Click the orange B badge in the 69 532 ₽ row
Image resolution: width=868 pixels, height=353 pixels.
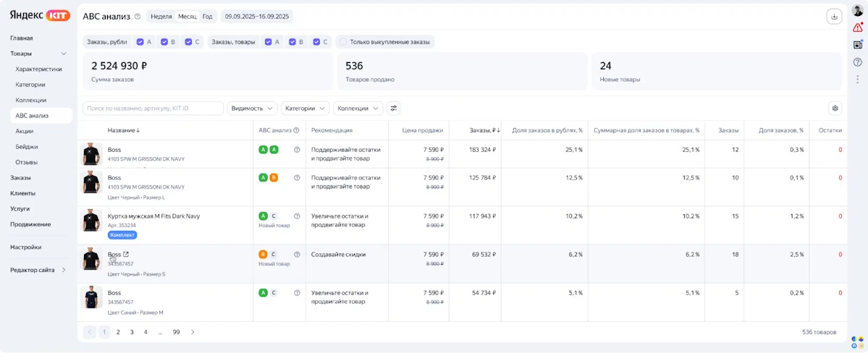(x=263, y=255)
